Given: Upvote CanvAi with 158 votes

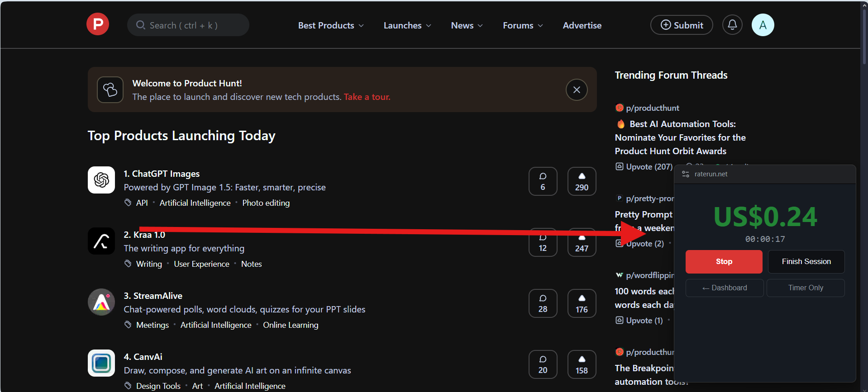Looking at the screenshot, I should (582, 364).
